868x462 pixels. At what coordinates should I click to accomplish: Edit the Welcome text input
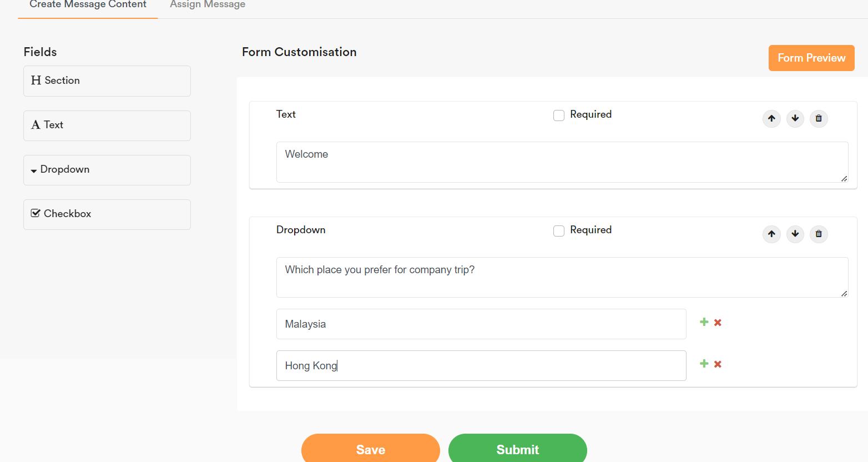pos(562,162)
